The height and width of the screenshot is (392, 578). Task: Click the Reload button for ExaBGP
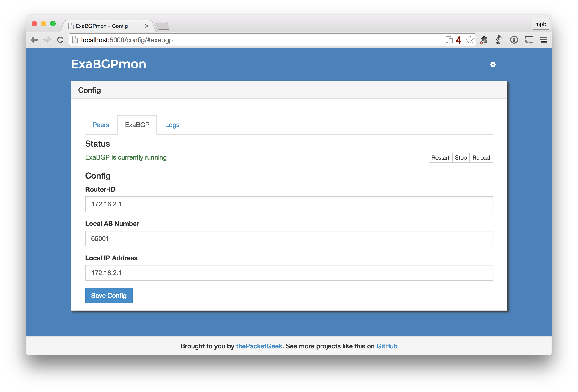(x=481, y=157)
